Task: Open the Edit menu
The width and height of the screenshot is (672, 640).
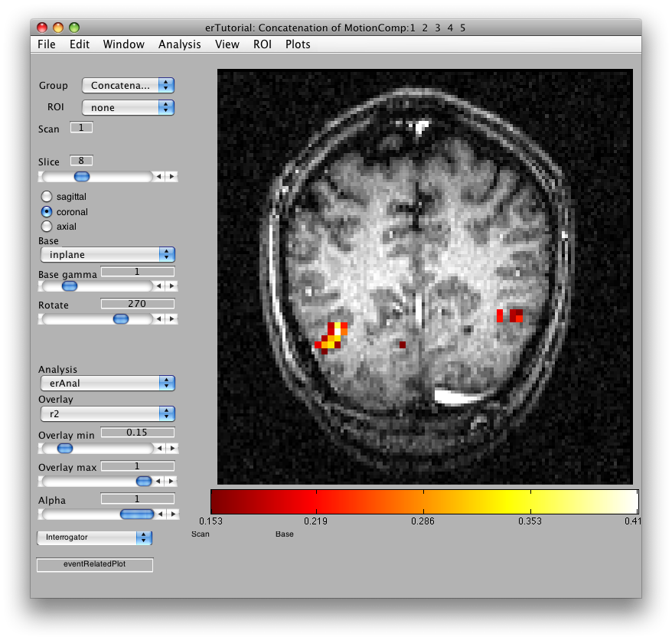Action: tap(80, 44)
